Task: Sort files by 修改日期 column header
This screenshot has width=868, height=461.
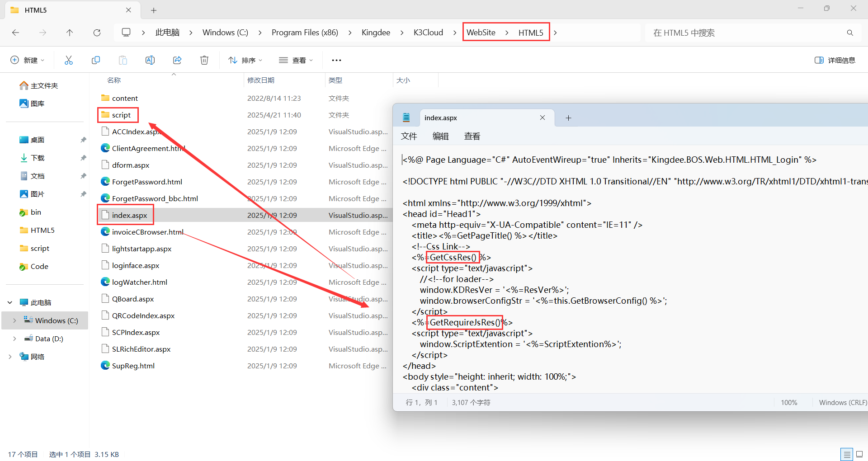Action: 261,80
